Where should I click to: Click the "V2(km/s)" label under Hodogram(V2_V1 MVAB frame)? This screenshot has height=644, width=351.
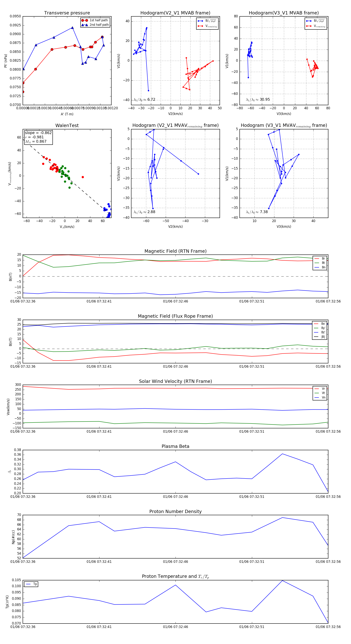click(x=175, y=114)
